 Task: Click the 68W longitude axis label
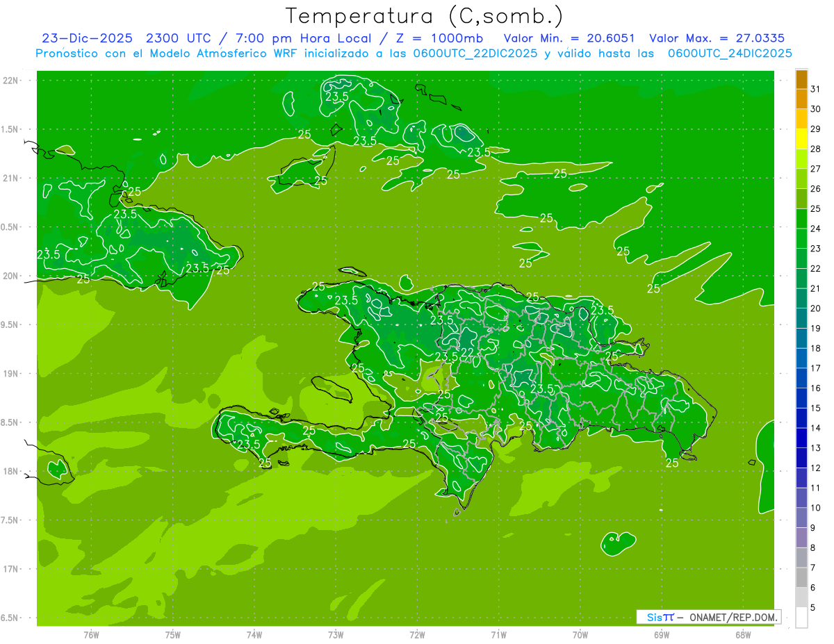(743, 635)
